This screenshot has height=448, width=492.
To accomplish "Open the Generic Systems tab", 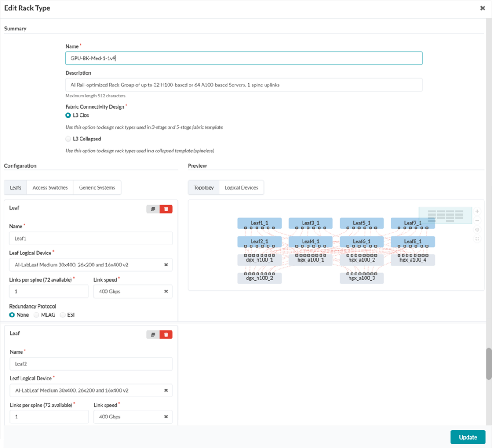I will click(x=97, y=188).
